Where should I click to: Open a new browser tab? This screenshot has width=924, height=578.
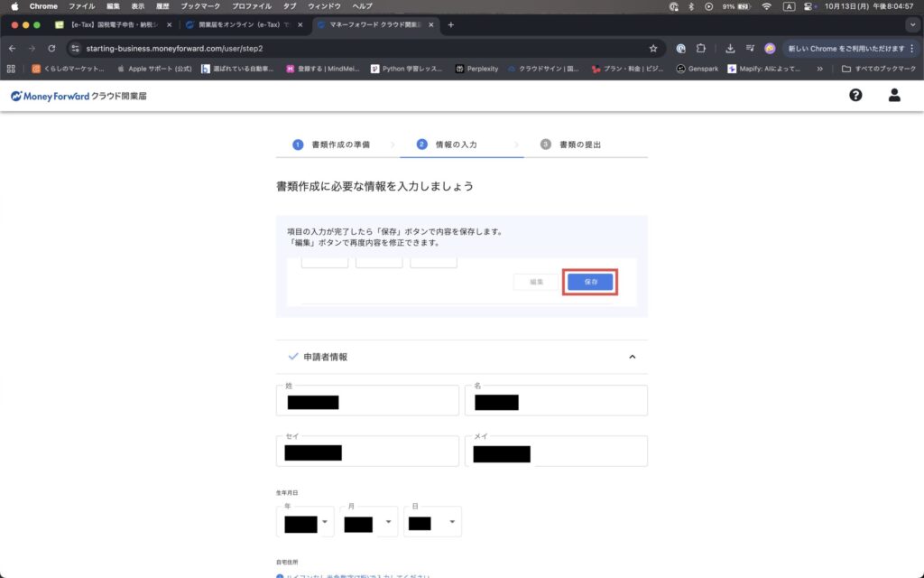[x=451, y=24]
